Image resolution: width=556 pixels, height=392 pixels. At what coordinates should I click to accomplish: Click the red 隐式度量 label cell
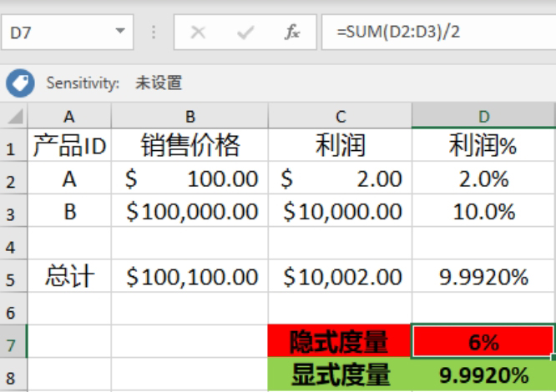[339, 341]
